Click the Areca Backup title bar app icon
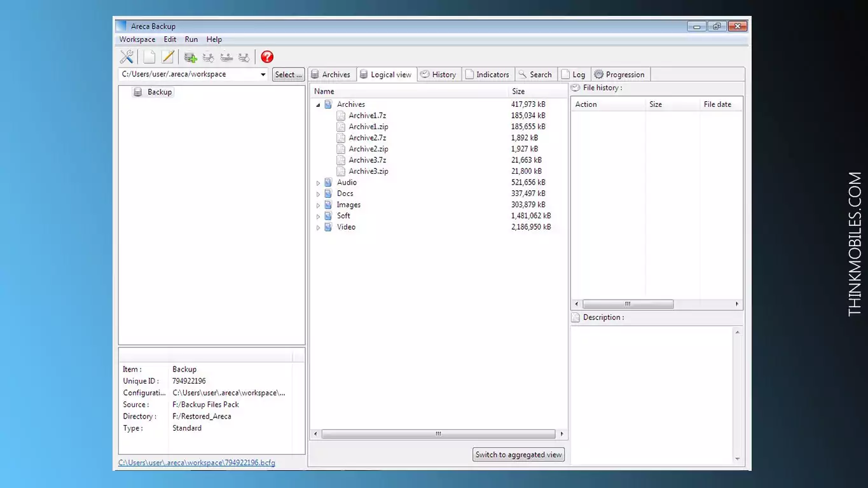This screenshot has width=868, height=488. (x=121, y=26)
